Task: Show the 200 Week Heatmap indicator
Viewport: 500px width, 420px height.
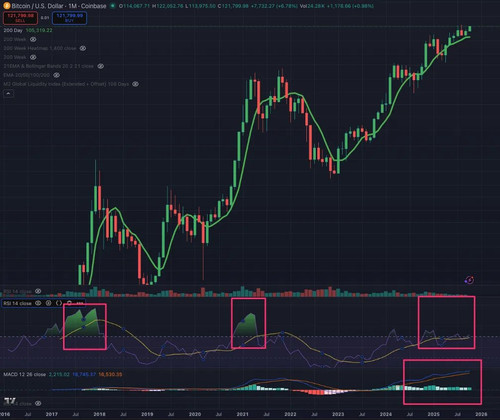Action: pyautogui.click(x=83, y=48)
